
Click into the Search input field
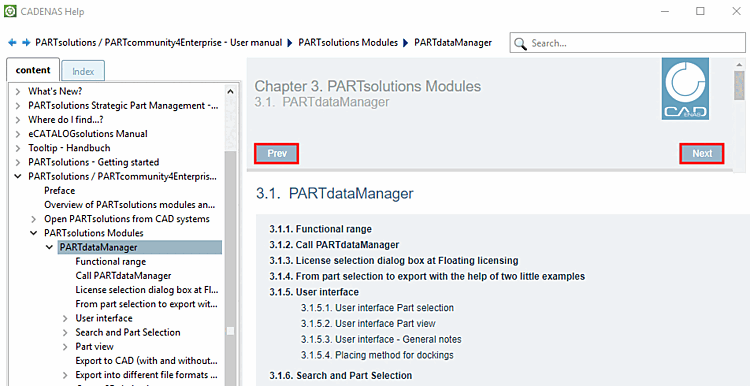[635, 44]
